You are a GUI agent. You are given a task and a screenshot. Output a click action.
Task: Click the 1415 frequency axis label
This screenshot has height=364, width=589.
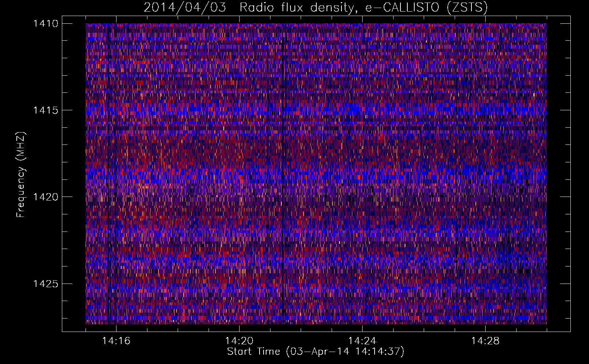[x=46, y=110]
